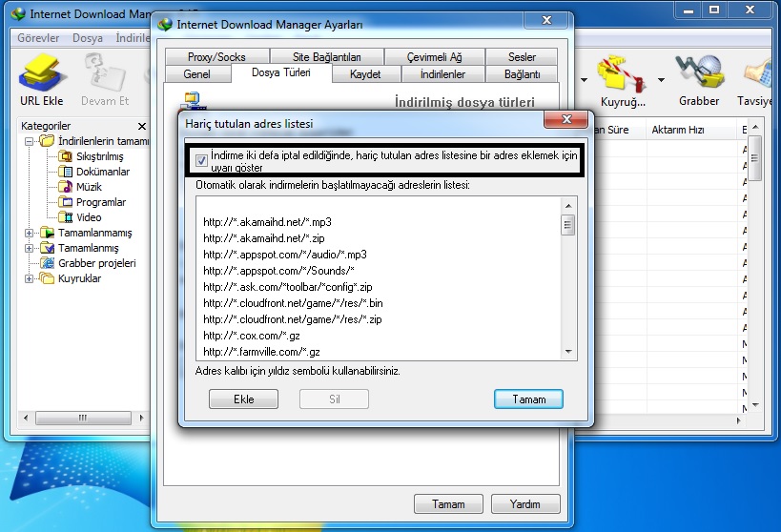Expand the Kuyruklar tree node
Viewport: 781px width, 532px height.
point(30,278)
